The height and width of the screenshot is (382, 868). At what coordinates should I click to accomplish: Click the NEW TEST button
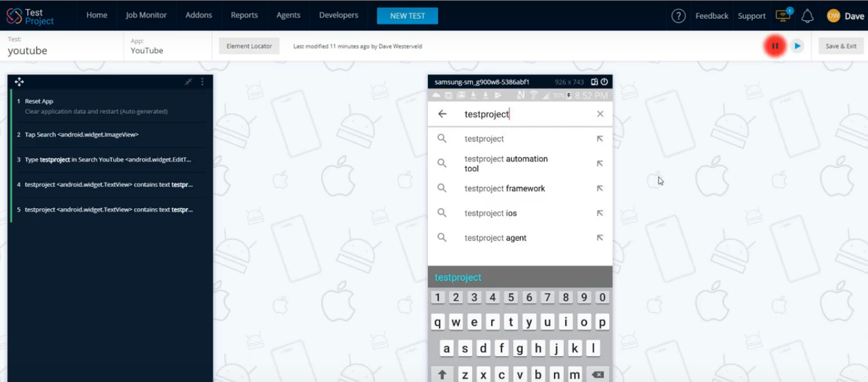coord(408,16)
